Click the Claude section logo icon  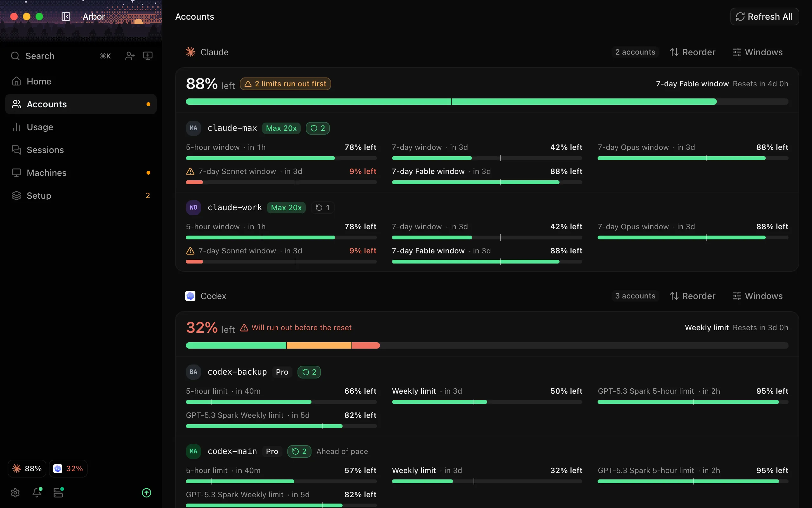(x=190, y=52)
